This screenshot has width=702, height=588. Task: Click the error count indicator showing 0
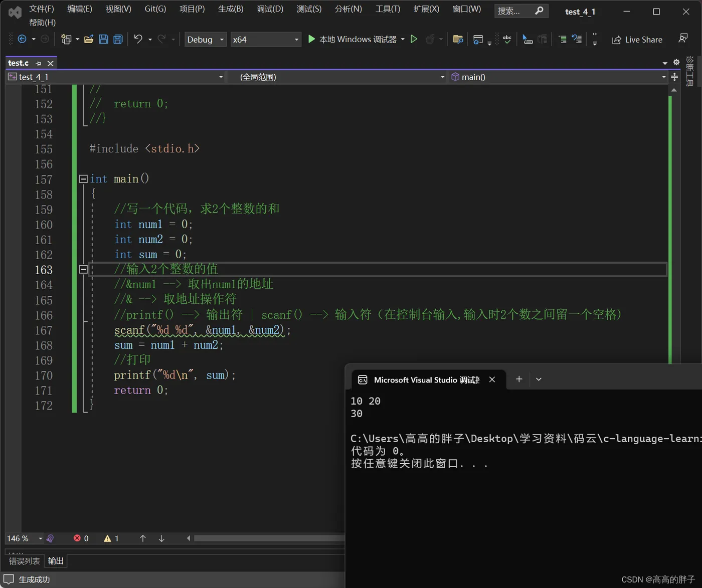pyautogui.click(x=81, y=538)
